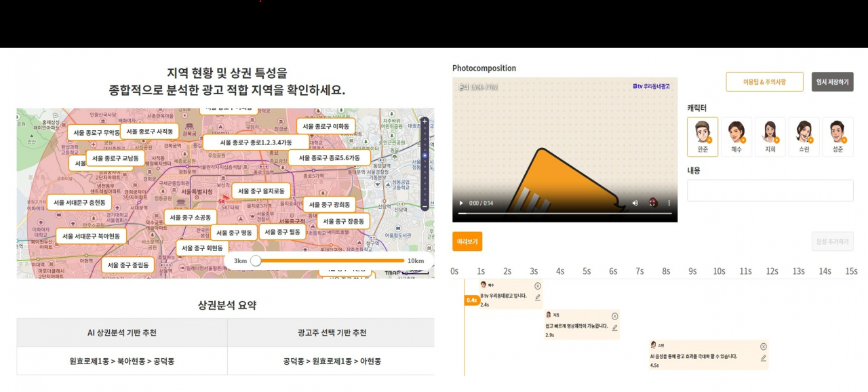Select map label 서울 중구 중림동

tap(128, 265)
